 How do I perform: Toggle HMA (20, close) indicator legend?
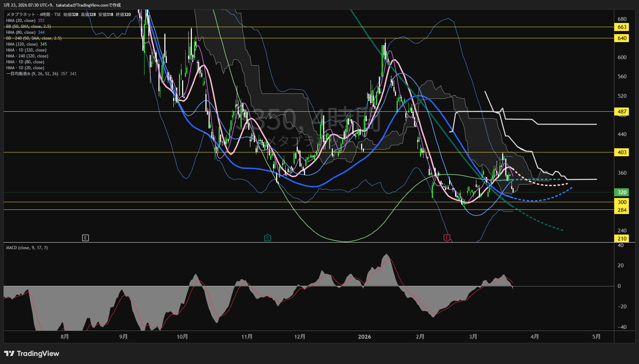click(21, 21)
